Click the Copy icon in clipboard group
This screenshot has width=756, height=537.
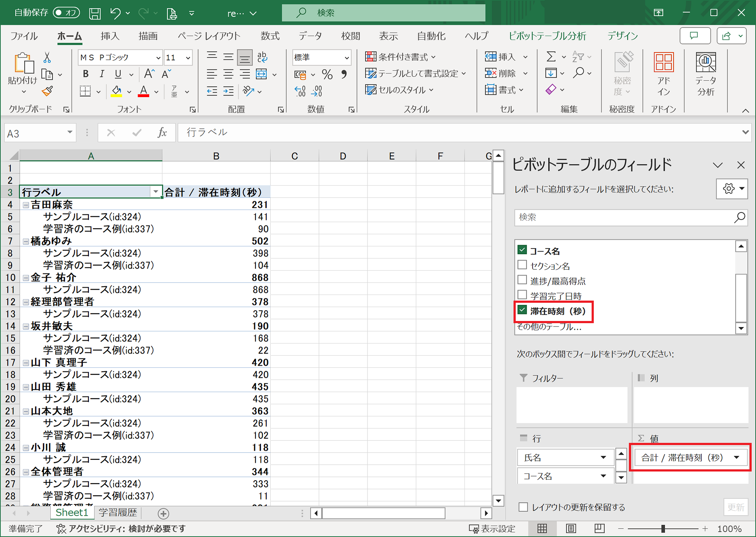pos(47,75)
